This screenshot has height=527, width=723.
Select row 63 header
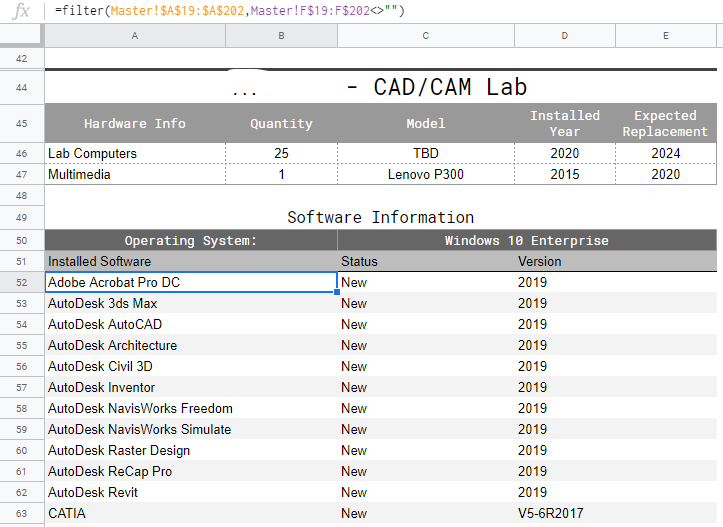pos(22,513)
